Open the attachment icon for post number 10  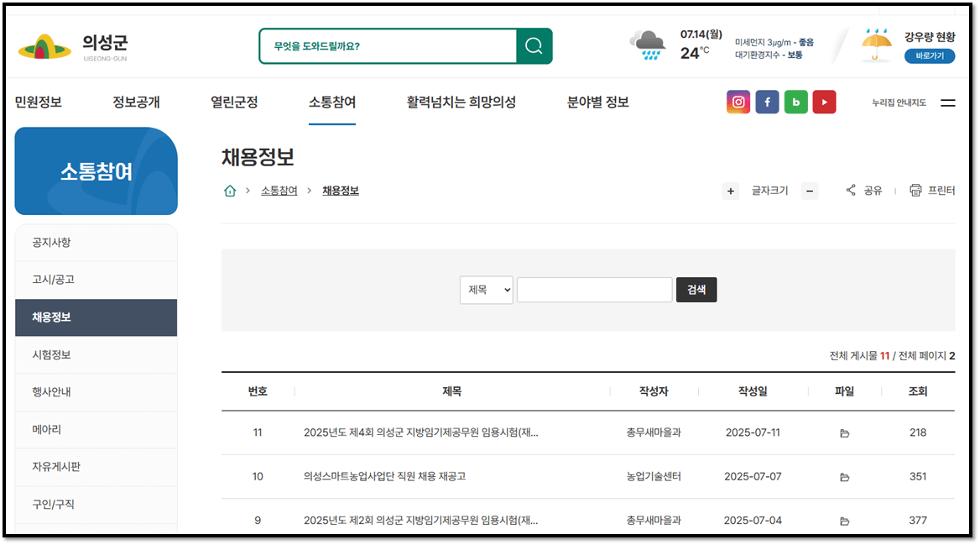(x=844, y=476)
